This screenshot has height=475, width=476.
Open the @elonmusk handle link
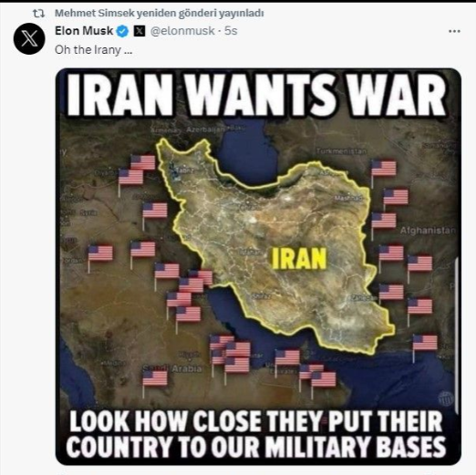[x=182, y=31]
